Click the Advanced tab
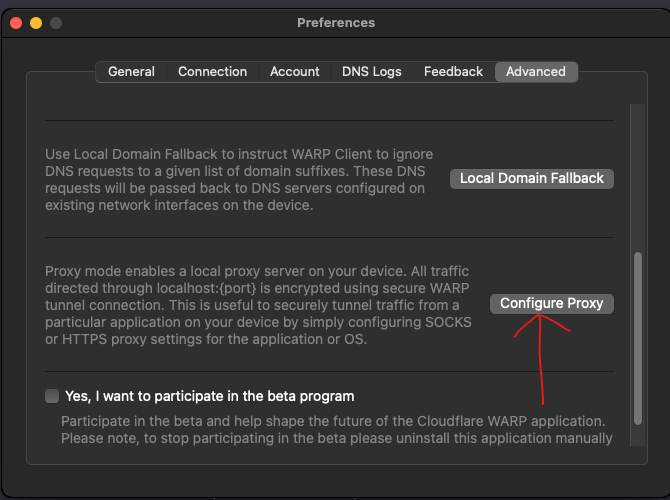The height and width of the screenshot is (500, 670). pyautogui.click(x=536, y=72)
